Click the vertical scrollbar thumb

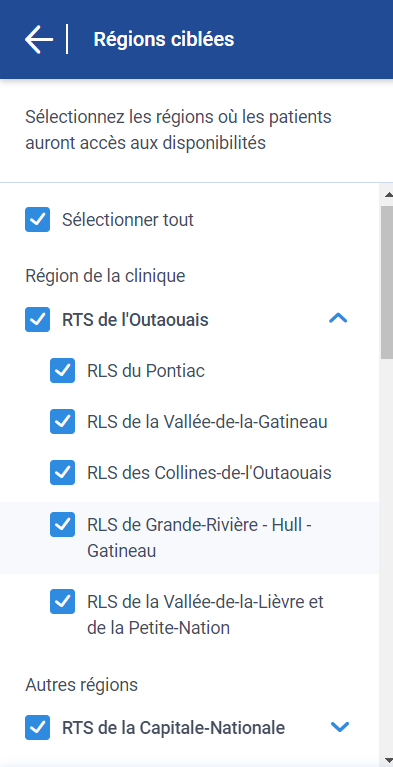point(387,282)
